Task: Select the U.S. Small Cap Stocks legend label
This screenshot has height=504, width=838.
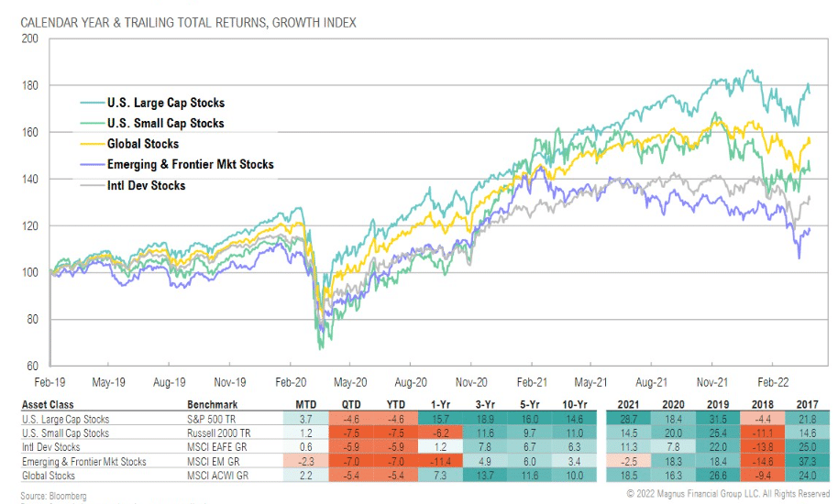Action: [166, 124]
